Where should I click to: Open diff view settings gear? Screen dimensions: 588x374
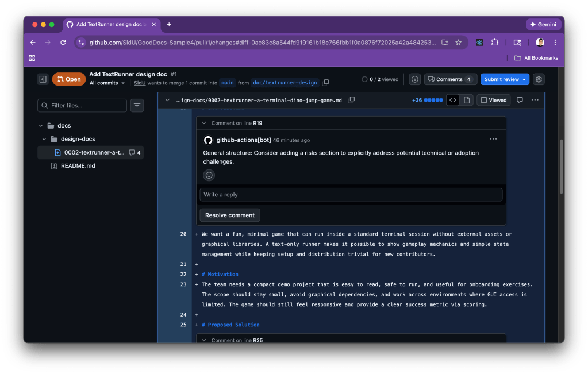(x=539, y=79)
